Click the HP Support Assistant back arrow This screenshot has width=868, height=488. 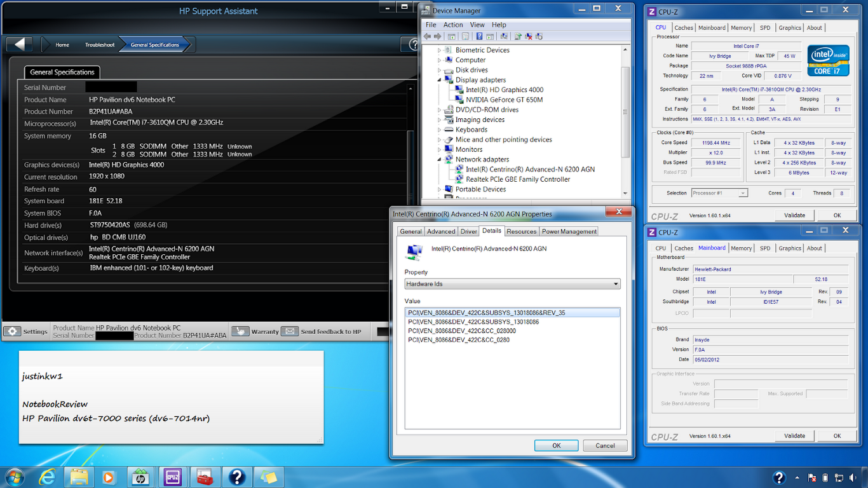[x=19, y=44]
